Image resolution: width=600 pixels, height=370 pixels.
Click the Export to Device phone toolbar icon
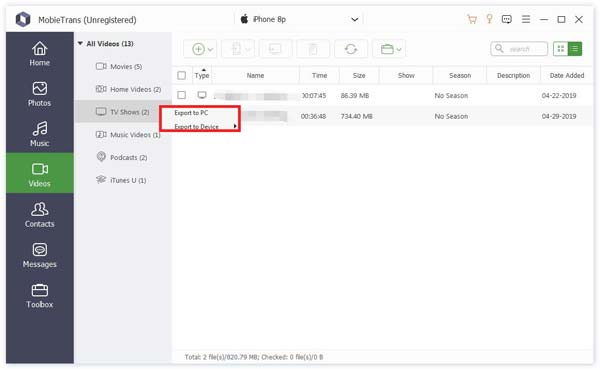[x=236, y=49]
